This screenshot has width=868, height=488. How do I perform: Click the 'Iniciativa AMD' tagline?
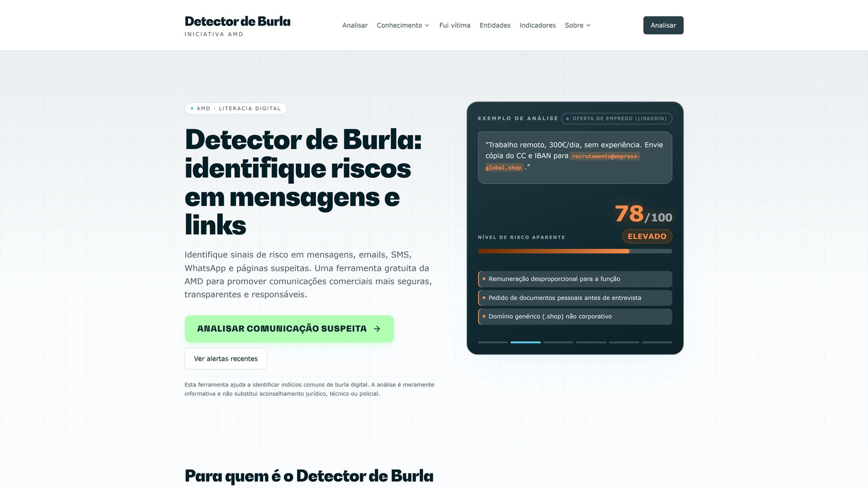pos(214,34)
